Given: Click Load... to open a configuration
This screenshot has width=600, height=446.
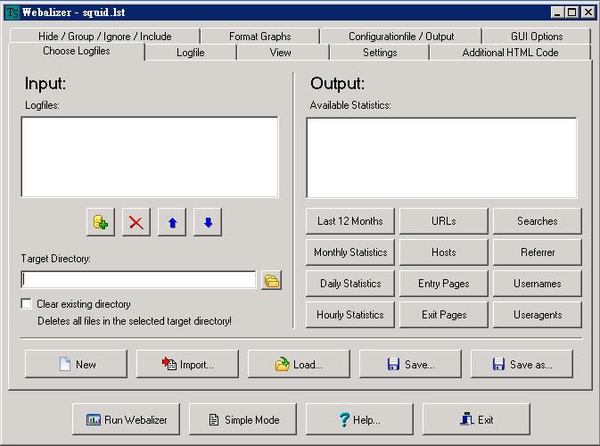Looking at the screenshot, I should (x=299, y=364).
